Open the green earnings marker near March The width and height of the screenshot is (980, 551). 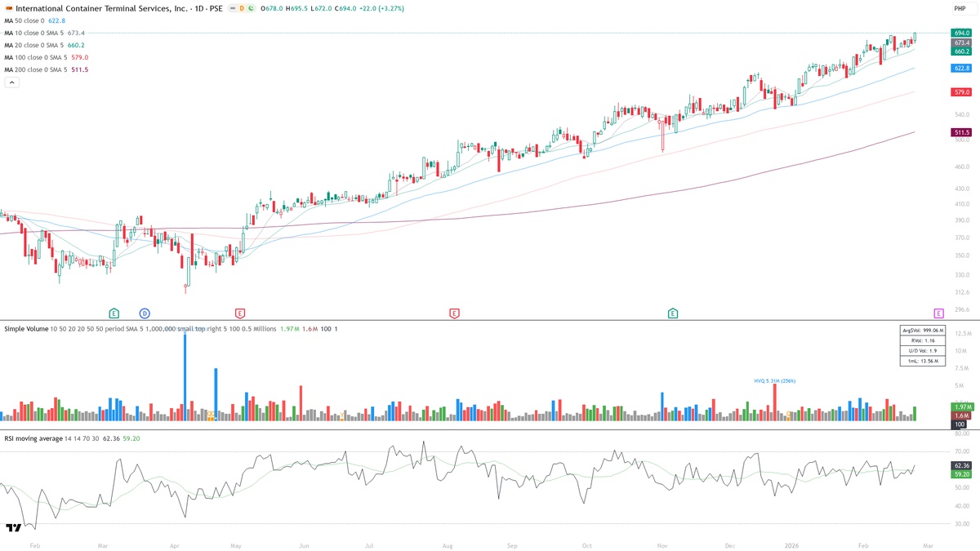[114, 313]
